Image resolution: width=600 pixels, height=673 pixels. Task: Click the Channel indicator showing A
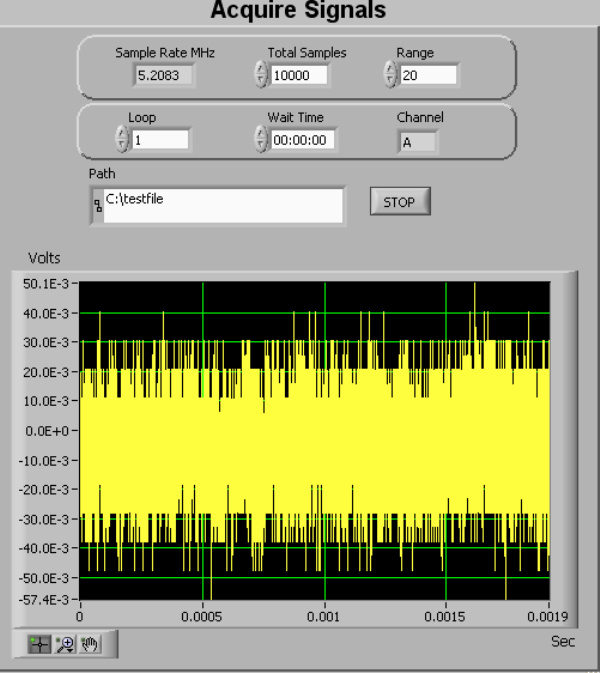click(x=418, y=142)
